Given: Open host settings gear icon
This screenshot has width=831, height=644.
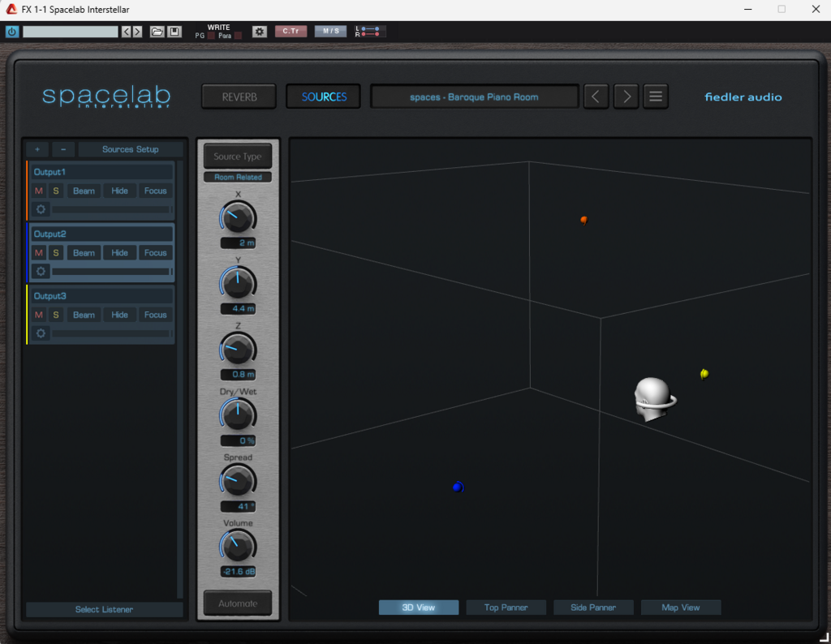Looking at the screenshot, I should point(259,32).
